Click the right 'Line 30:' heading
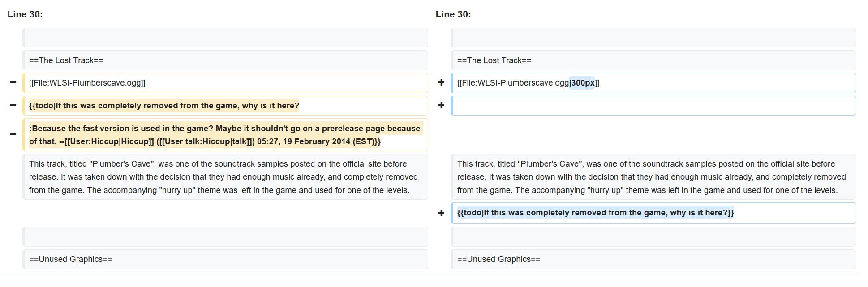 pyautogui.click(x=453, y=14)
